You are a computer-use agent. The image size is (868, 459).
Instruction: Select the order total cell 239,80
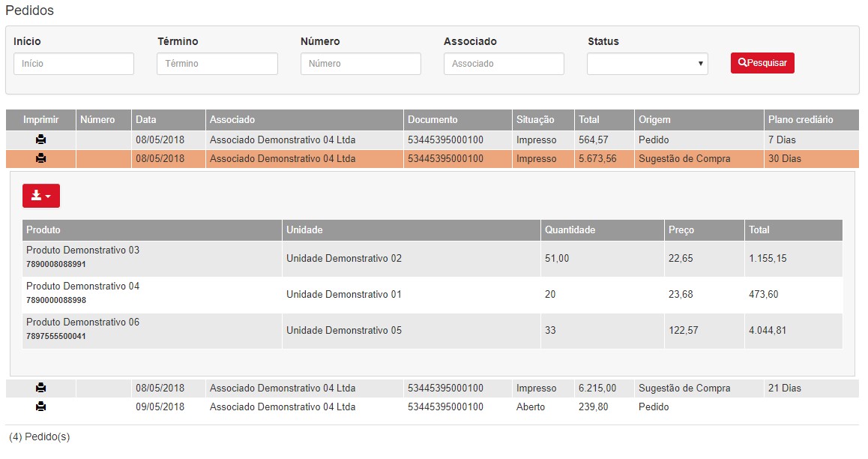coord(604,407)
